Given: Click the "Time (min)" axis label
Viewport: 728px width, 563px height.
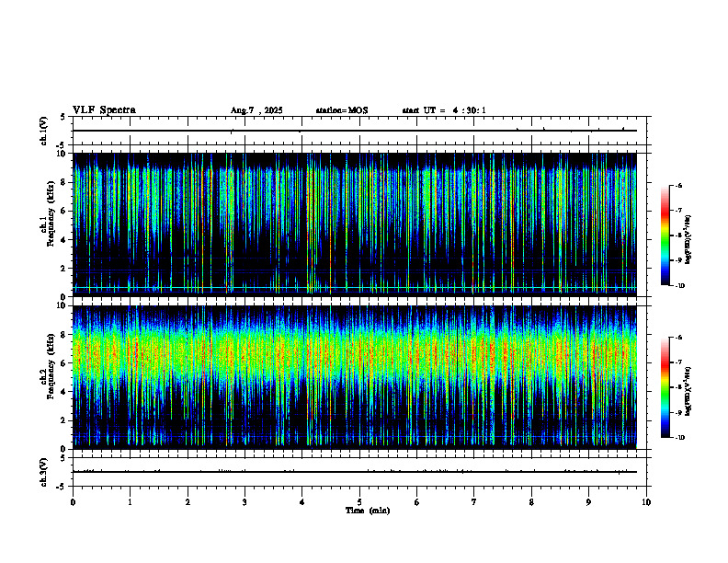Looking at the screenshot, I should (x=368, y=511).
